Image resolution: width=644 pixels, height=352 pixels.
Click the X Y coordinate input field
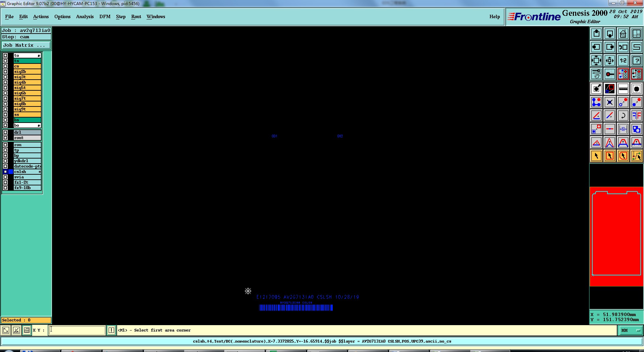(x=77, y=330)
